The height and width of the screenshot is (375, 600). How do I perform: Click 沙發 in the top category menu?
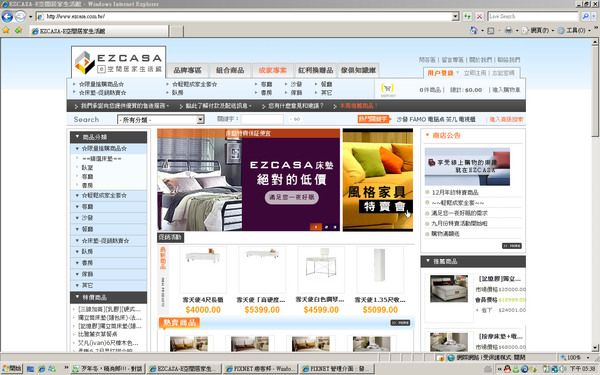click(x=296, y=84)
